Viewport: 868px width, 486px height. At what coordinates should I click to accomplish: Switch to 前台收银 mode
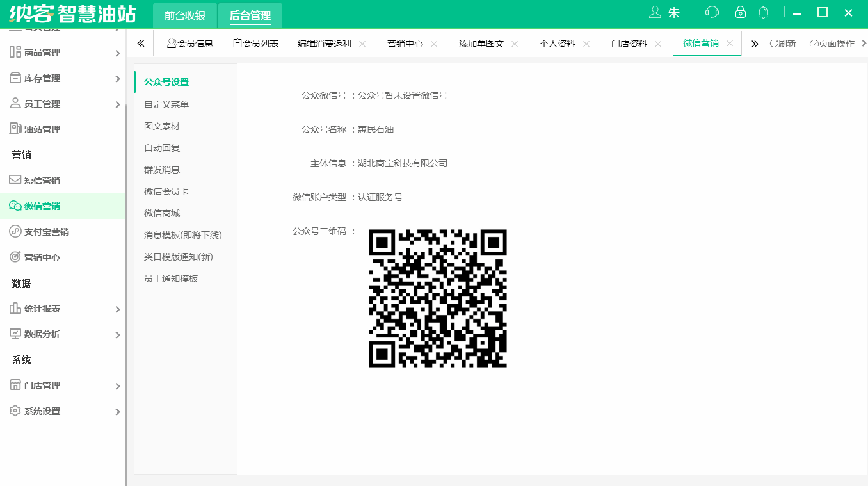click(184, 13)
